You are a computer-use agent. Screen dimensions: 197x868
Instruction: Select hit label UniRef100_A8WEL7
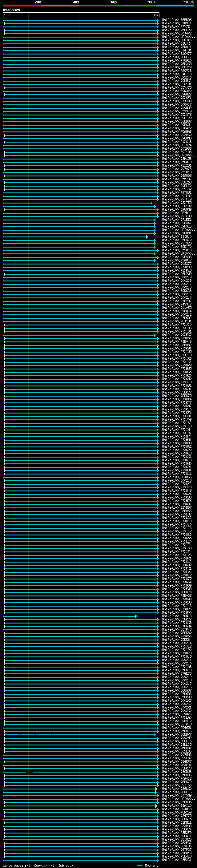tap(177, 57)
